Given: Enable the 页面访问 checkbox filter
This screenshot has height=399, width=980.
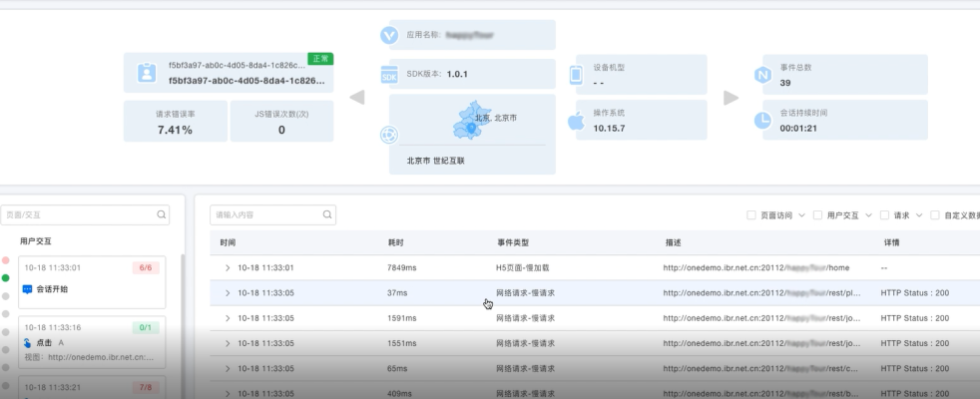Looking at the screenshot, I should (x=751, y=214).
